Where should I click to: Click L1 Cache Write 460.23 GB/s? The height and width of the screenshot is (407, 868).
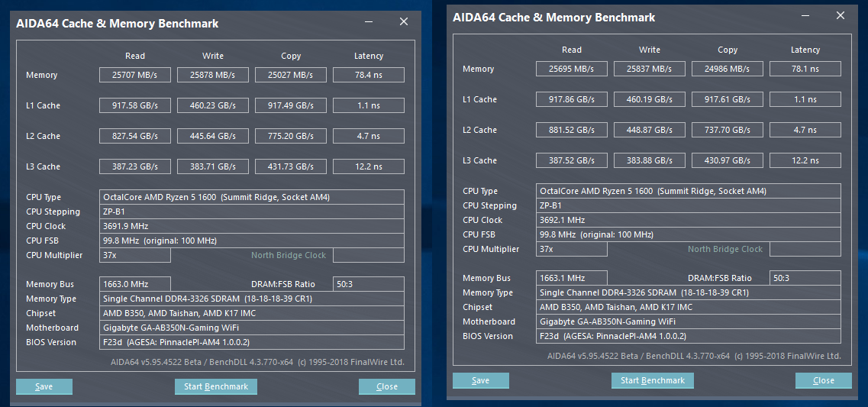point(213,105)
